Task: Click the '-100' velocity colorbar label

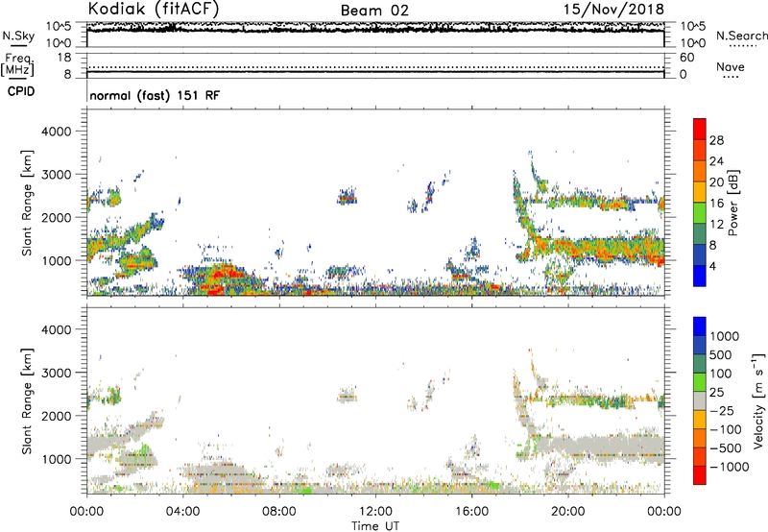Action: tap(726, 429)
